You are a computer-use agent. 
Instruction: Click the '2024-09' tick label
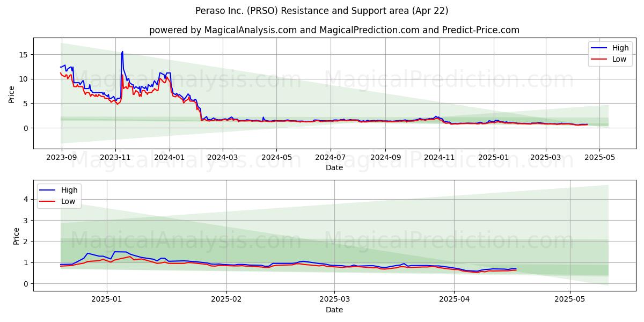pyautogui.click(x=385, y=158)
